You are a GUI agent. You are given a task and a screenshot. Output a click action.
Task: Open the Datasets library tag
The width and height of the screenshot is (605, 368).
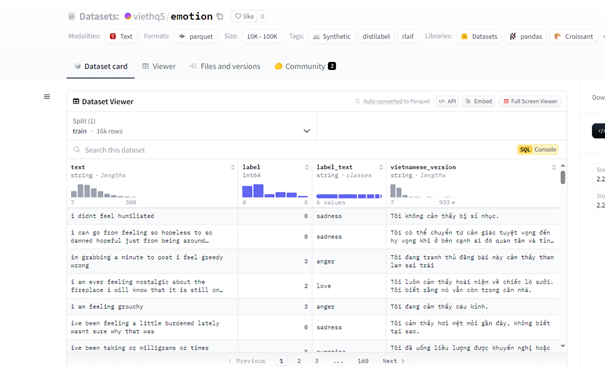[479, 36]
